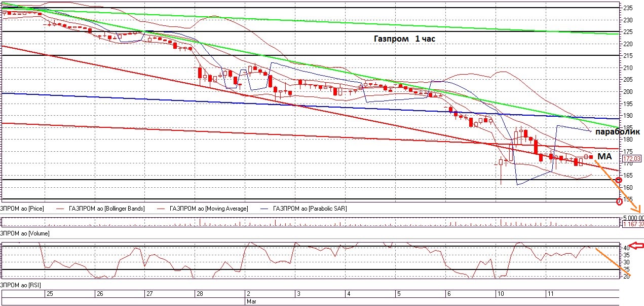Click the date label 11 on time axis
644x306 pixels.
[551, 294]
